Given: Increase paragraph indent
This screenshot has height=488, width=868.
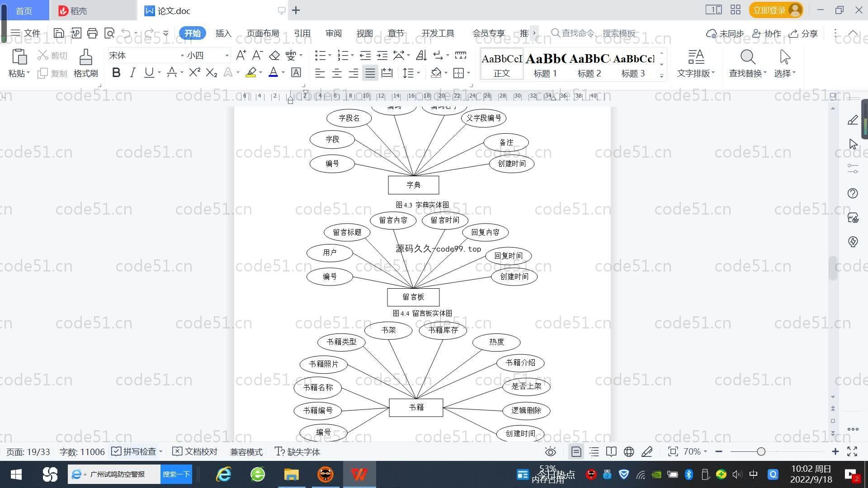Looking at the screenshot, I should (x=382, y=55).
